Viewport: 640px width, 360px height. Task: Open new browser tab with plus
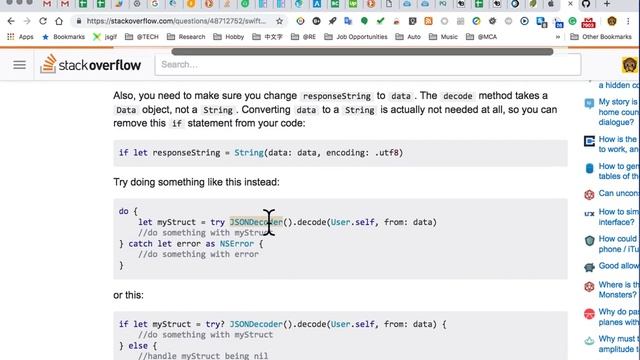pyautogui.click(x=607, y=4)
